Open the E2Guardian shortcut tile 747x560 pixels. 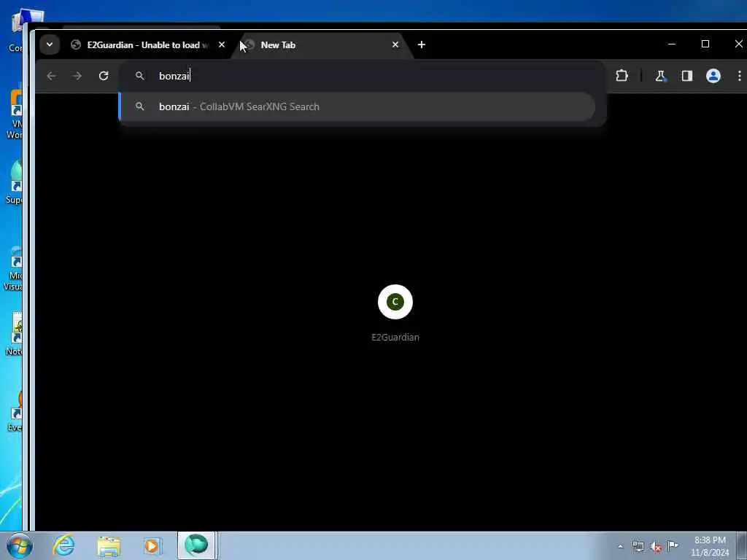coord(395,302)
